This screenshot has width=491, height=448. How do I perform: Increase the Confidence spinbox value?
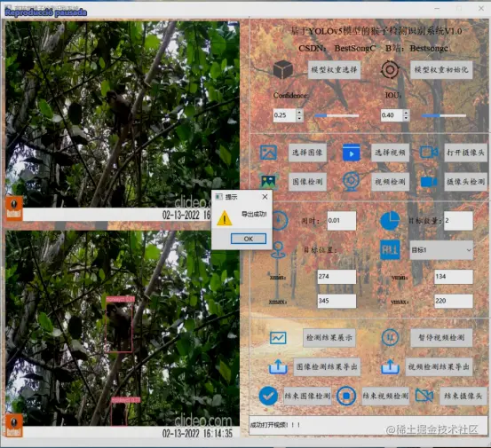300,112
